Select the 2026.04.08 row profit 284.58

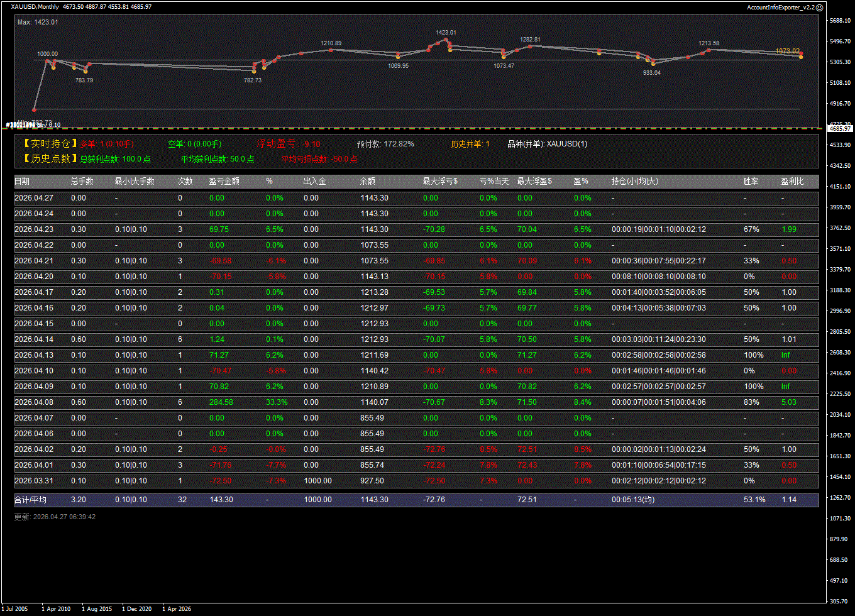(x=221, y=402)
